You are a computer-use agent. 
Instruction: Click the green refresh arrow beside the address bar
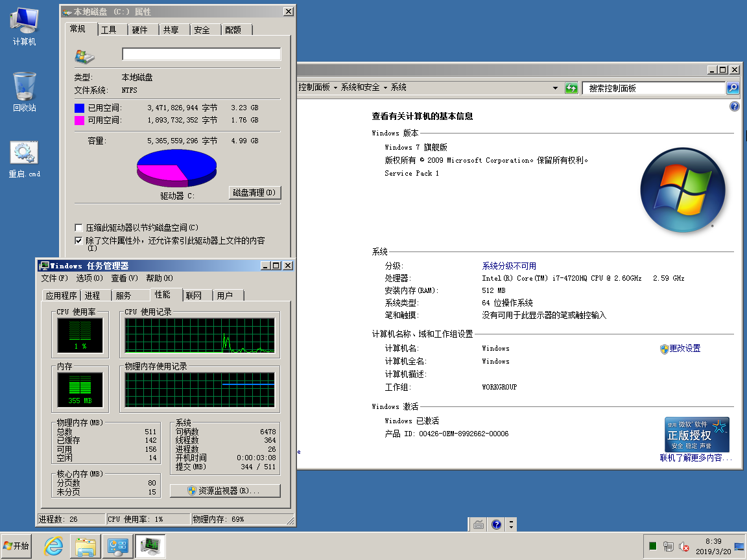tap(571, 87)
